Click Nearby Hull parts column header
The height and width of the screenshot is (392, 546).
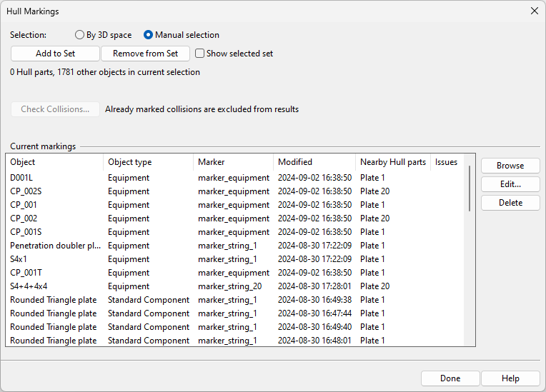[x=392, y=162]
